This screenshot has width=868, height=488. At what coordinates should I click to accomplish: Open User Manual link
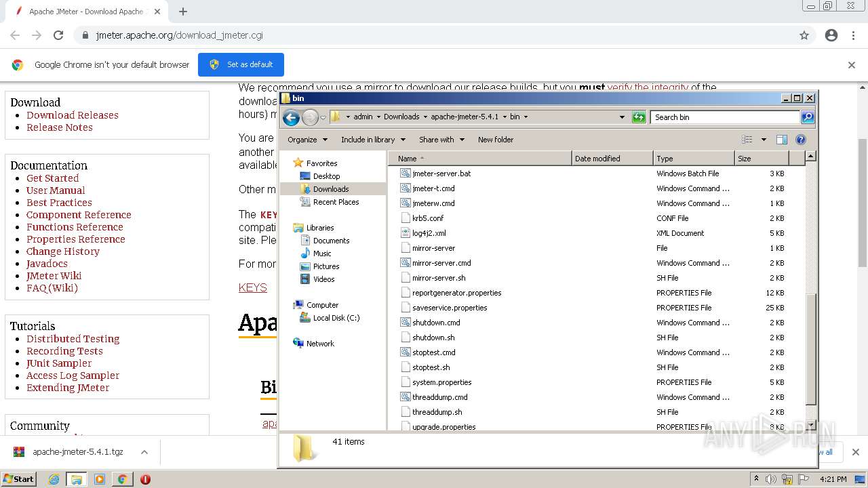click(56, 190)
